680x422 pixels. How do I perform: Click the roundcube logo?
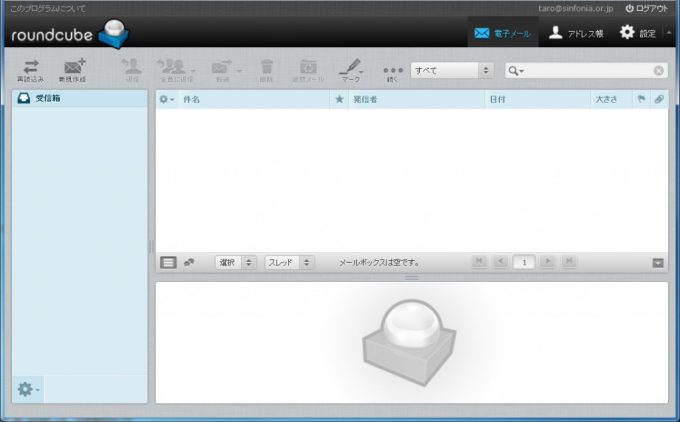tap(70, 34)
